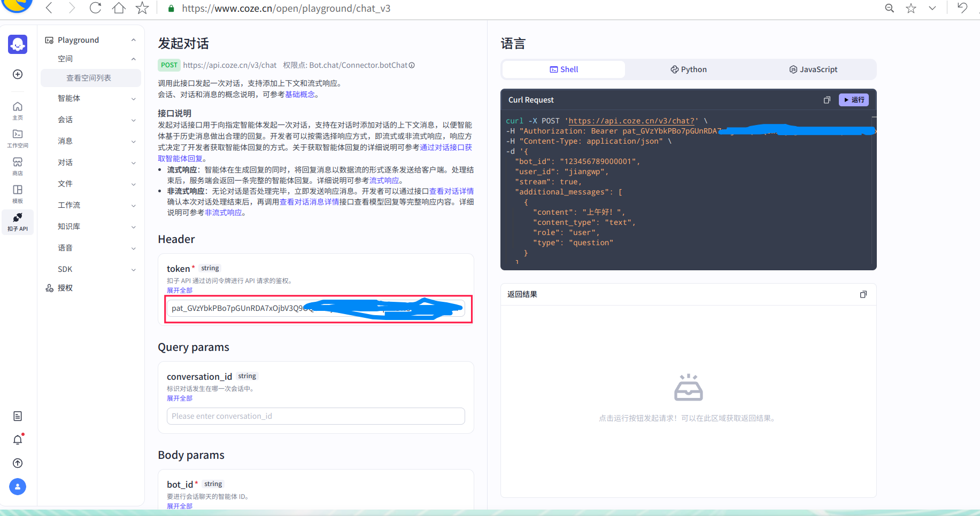The image size is (980, 516).
Task: Switch to the Python tab
Action: tap(689, 69)
